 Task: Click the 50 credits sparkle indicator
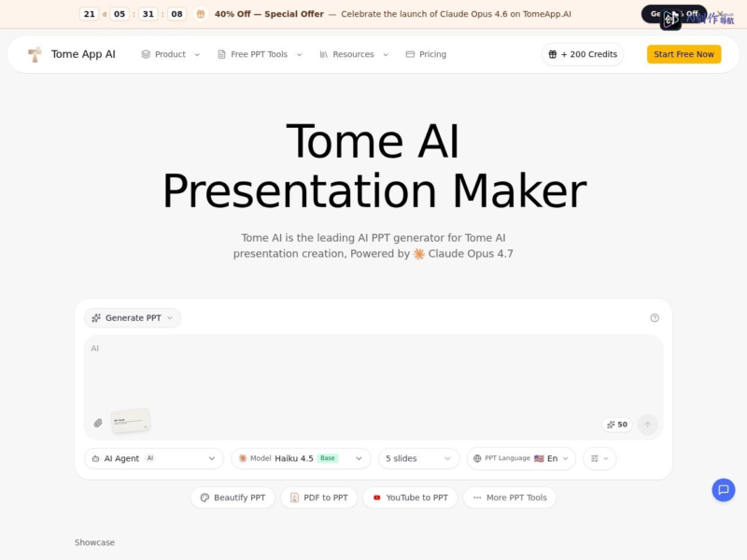pos(617,425)
